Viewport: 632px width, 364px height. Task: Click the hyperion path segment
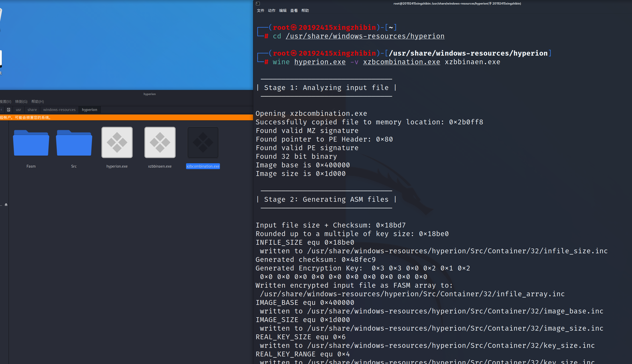point(89,110)
